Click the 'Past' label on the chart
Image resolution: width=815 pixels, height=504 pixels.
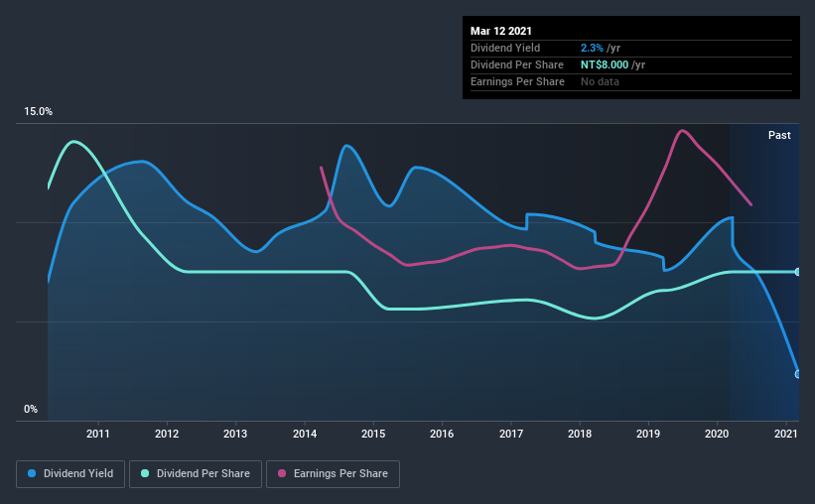779,135
